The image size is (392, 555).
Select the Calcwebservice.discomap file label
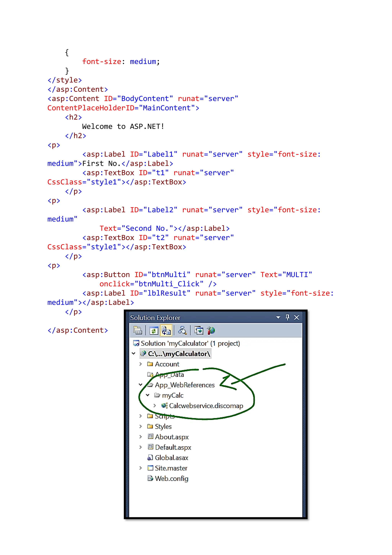(x=206, y=406)
